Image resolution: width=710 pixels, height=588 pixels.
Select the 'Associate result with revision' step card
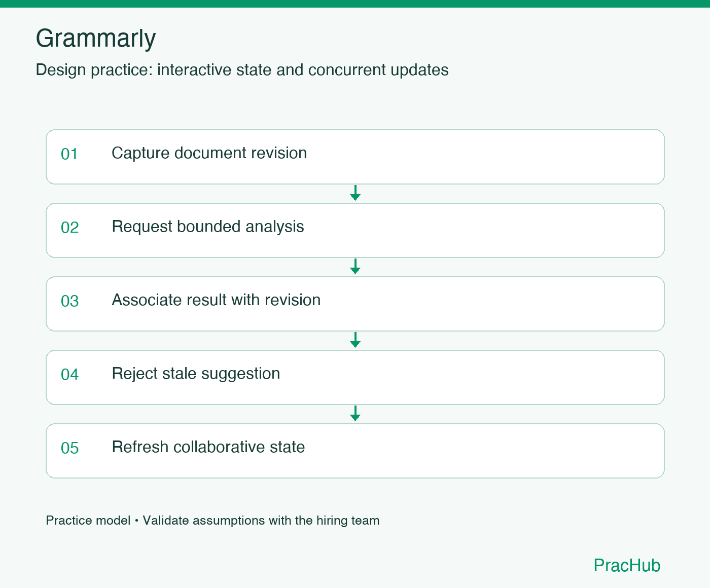pos(355,304)
